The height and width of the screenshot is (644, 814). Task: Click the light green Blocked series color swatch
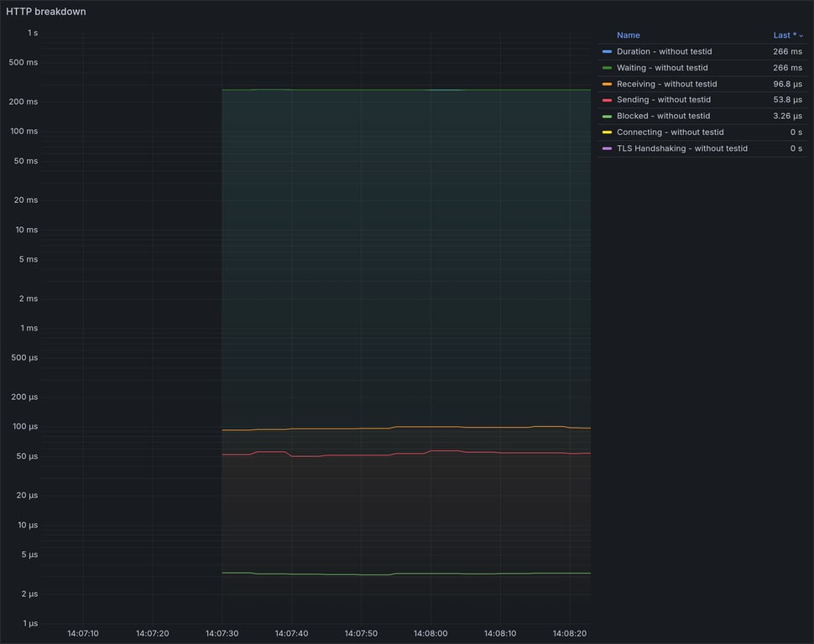[x=607, y=116]
